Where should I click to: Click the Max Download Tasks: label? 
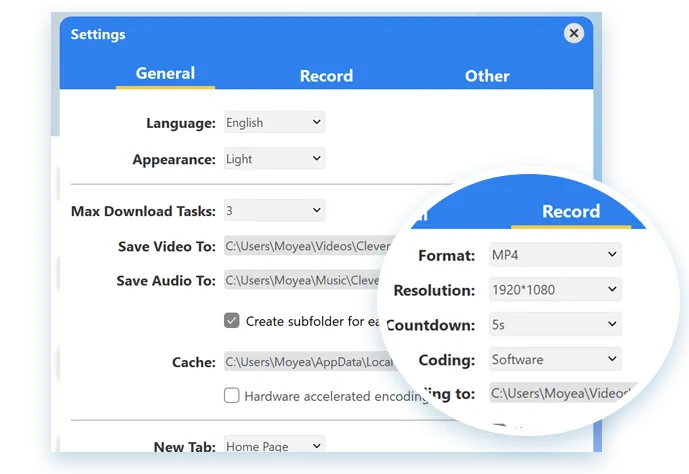[x=143, y=211]
